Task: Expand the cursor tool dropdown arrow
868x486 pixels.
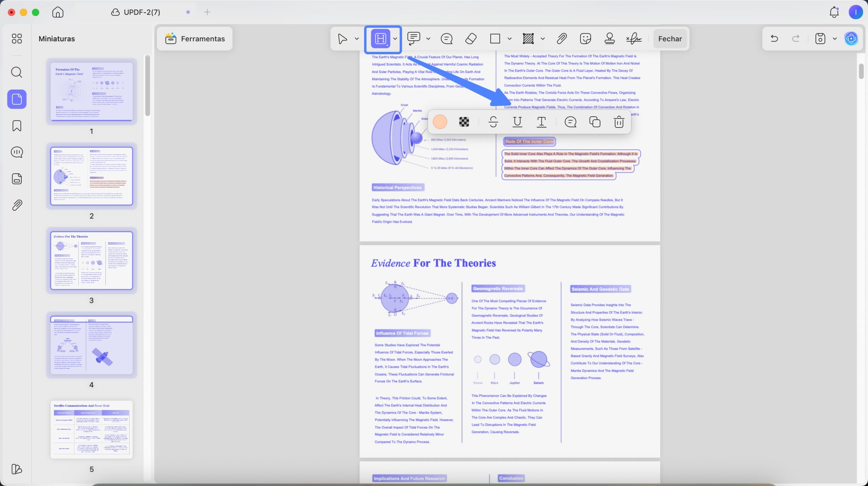Action: 357,39
